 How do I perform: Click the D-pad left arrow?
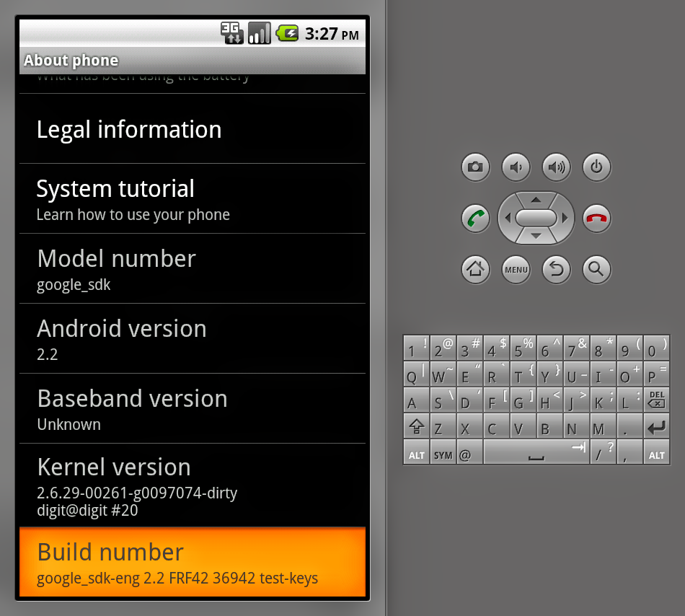508,218
